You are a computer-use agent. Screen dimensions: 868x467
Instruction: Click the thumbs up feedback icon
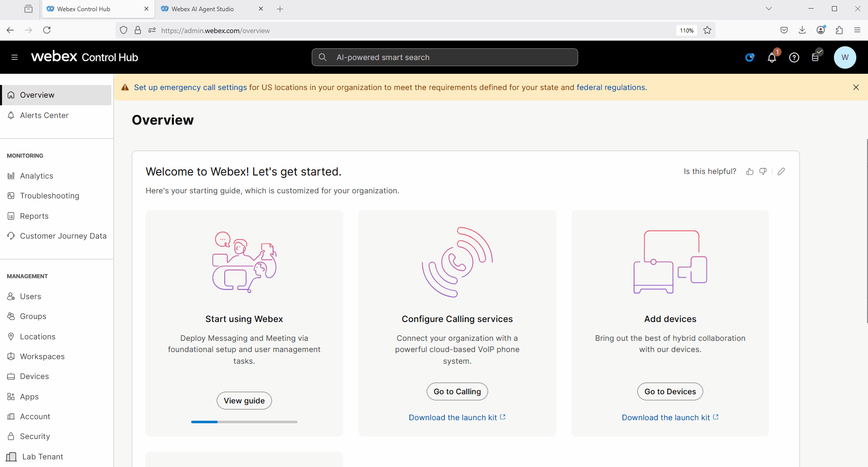pyautogui.click(x=750, y=171)
